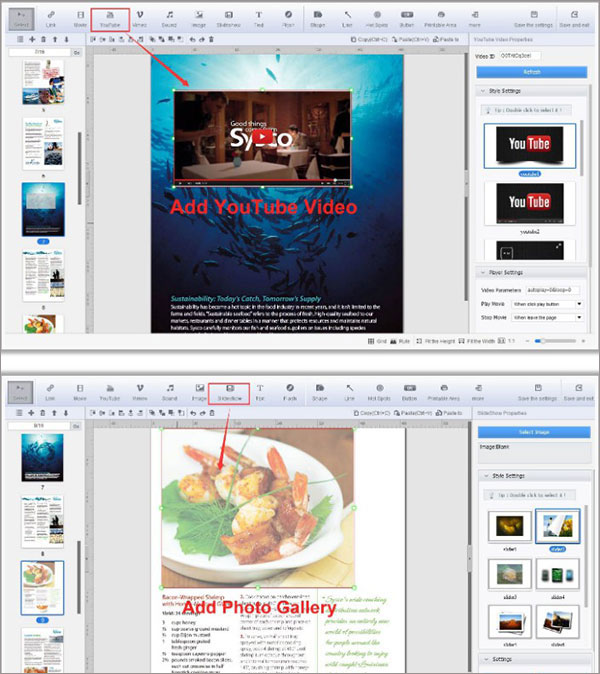Select the YouTube tool in bottom editor

pos(110,393)
